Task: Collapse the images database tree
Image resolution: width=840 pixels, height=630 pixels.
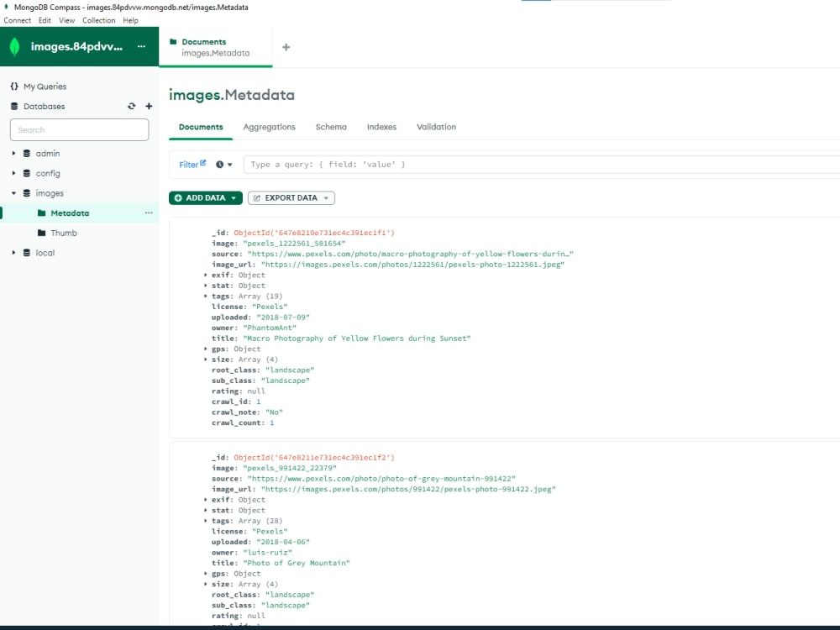Action: (14, 193)
